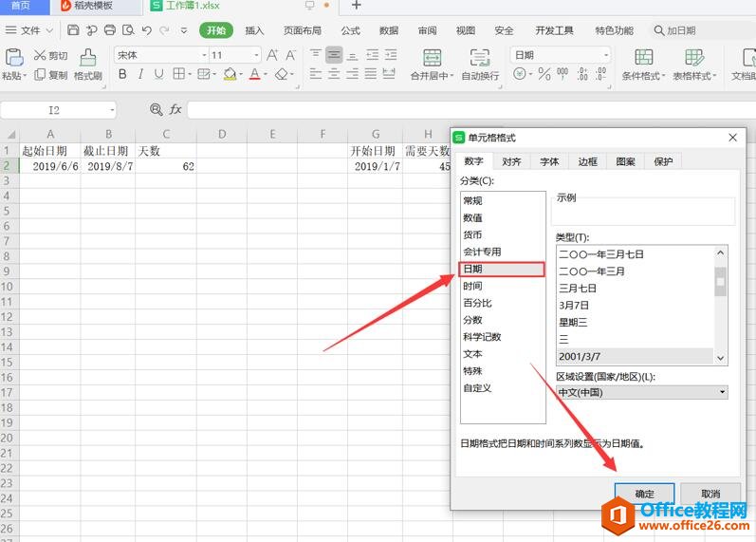Select 时间 in category list
756x542 pixels.
pos(502,286)
